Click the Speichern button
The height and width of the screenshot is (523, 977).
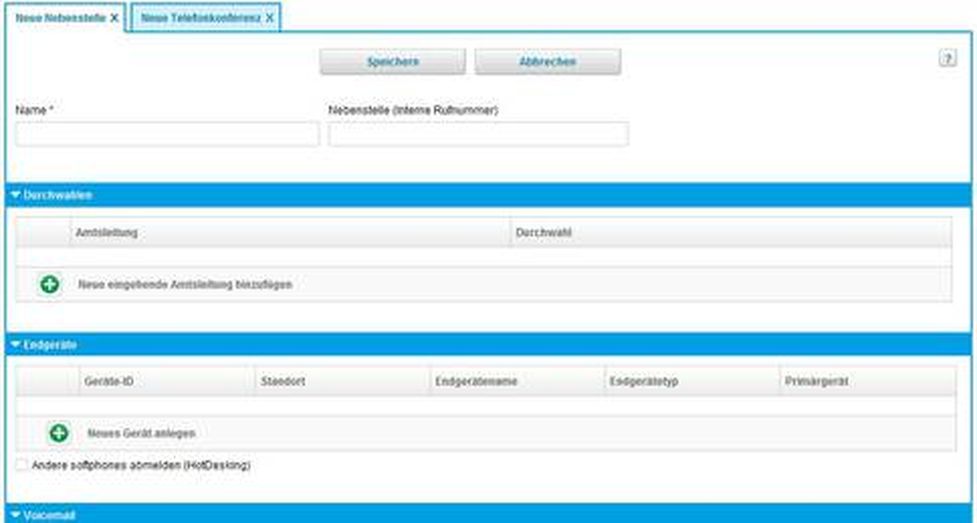(393, 62)
